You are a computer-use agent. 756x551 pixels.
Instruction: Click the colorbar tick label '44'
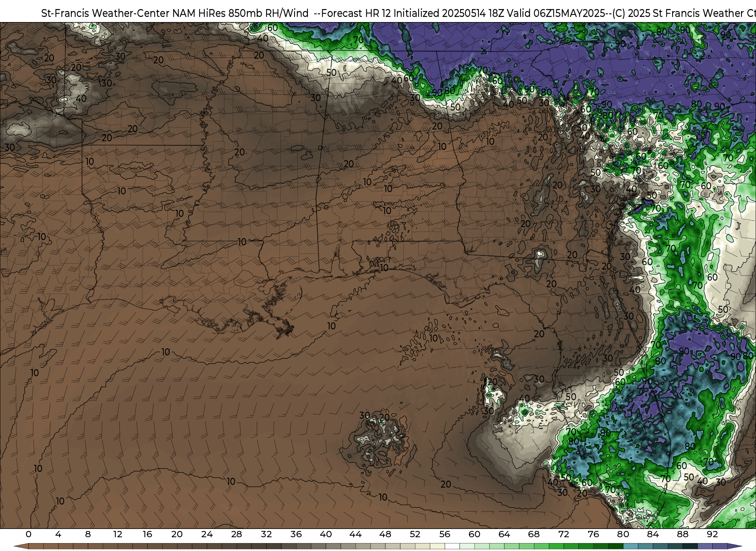pos(356,534)
